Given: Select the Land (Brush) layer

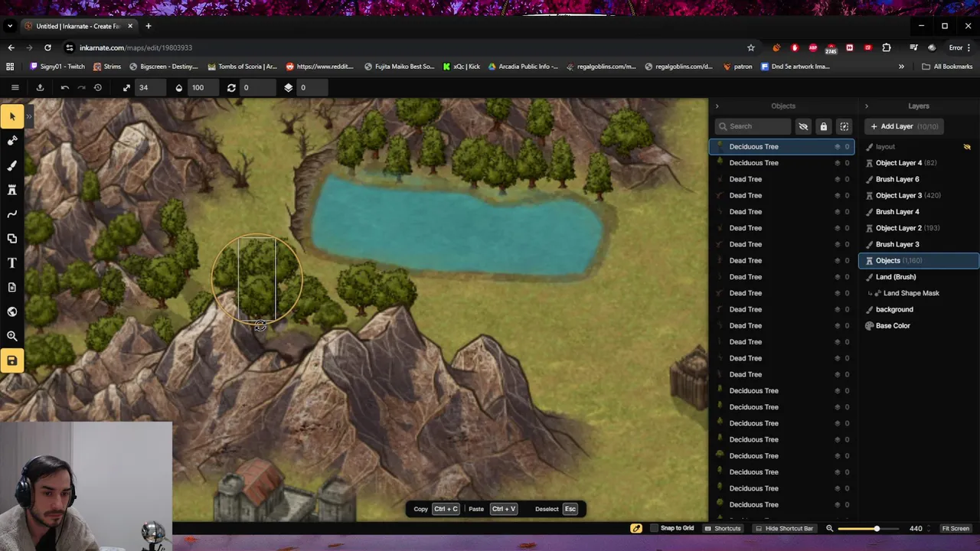Looking at the screenshot, I should [919, 277].
